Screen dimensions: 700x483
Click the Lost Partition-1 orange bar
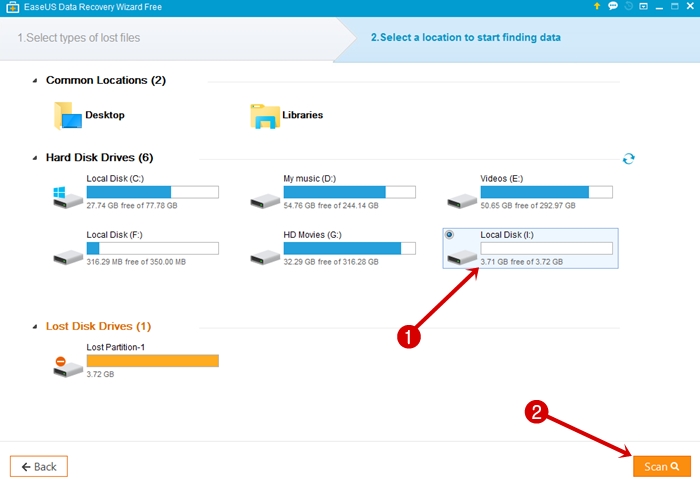point(153,361)
